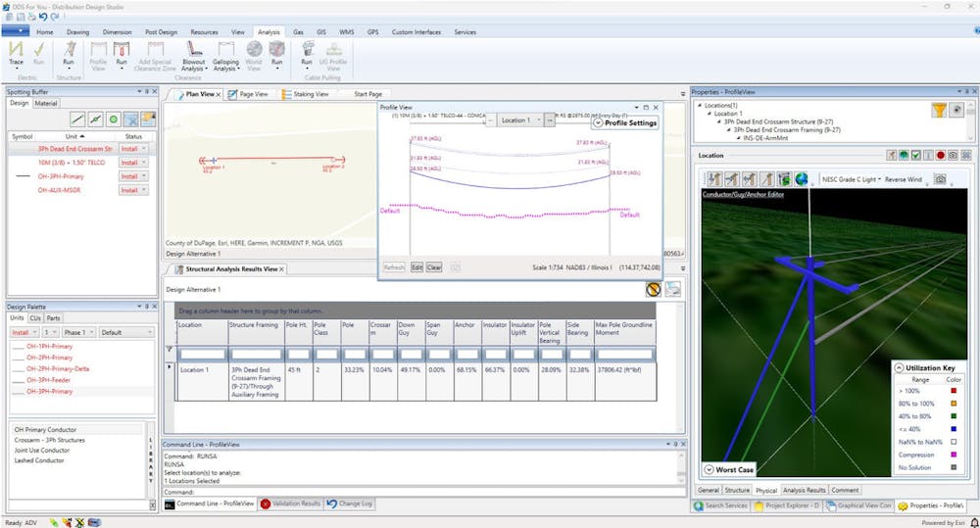Collapse the Worst Case section
This screenshot has height=528, width=980.
click(709, 470)
